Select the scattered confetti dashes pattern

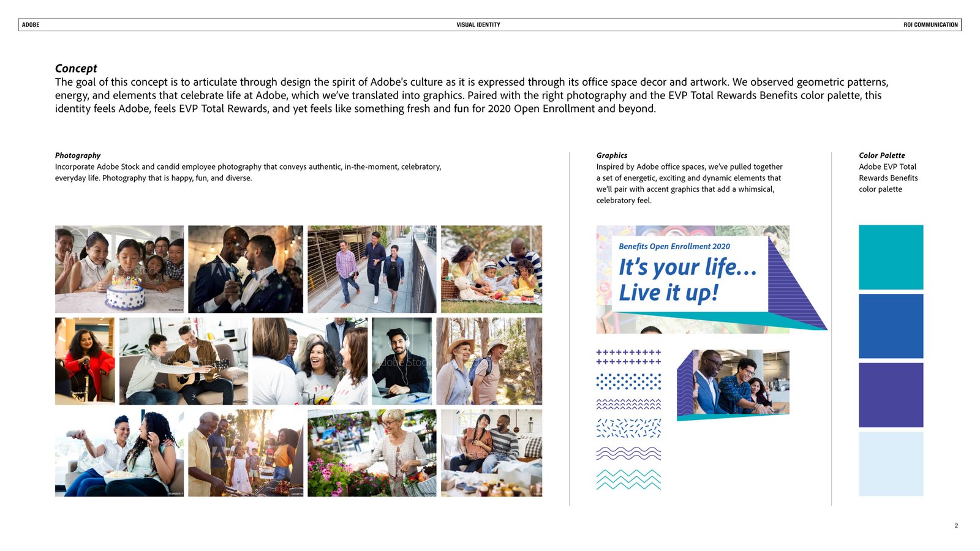628,428
